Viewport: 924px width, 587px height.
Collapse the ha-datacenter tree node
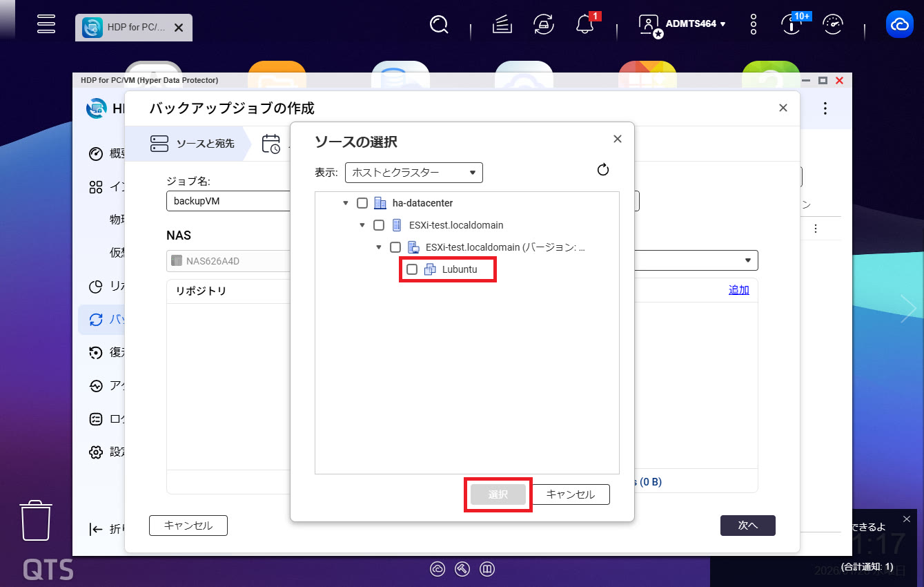[x=346, y=203]
